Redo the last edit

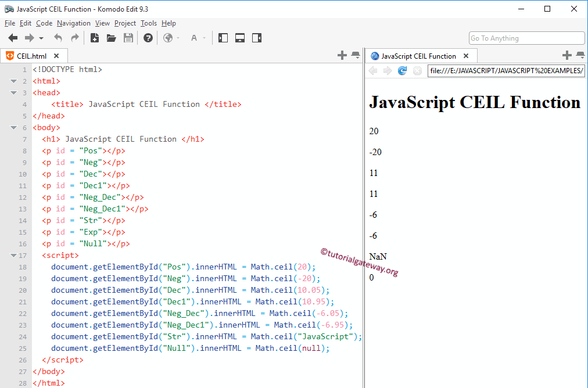(x=74, y=38)
